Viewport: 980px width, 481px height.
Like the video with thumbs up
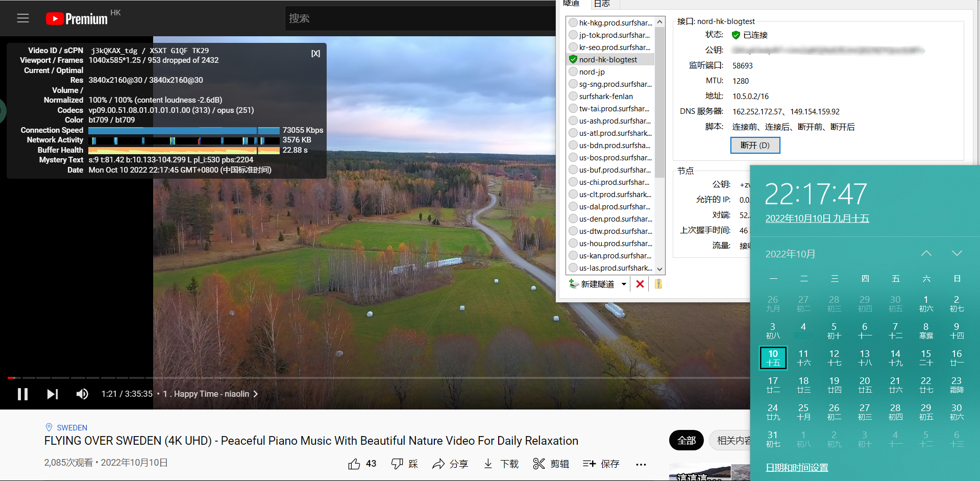point(354,464)
